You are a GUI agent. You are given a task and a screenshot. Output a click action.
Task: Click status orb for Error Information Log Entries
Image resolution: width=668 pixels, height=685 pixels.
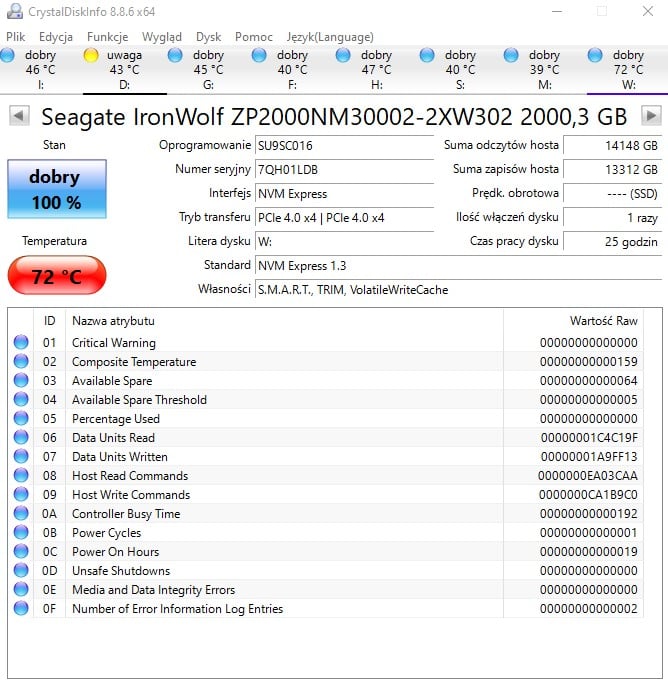(x=21, y=609)
